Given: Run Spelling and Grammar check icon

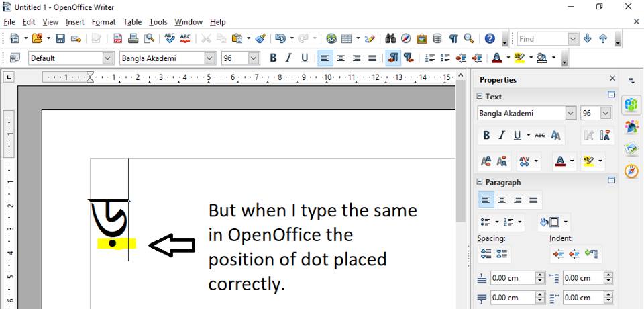Looking at the screenshot, I should 170,39.
